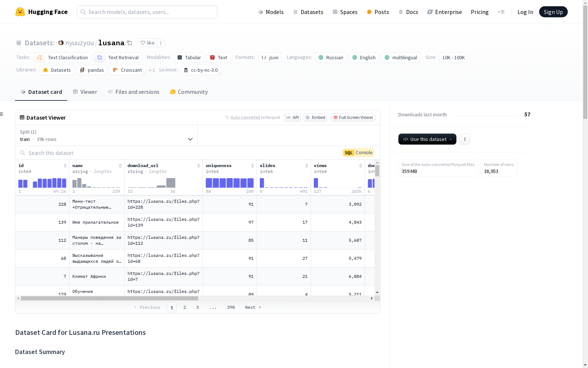Open Docs in the top navigation

408,12
